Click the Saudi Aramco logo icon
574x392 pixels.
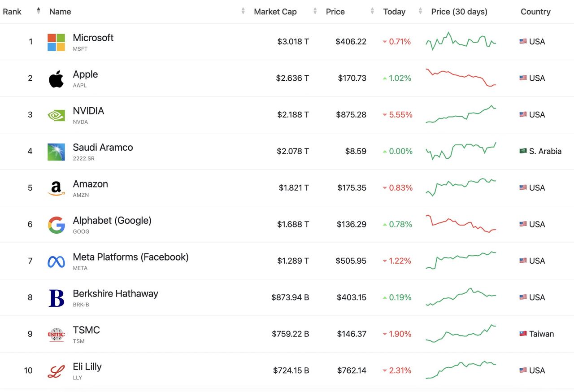pyautogui.click(x=56, y=152)
